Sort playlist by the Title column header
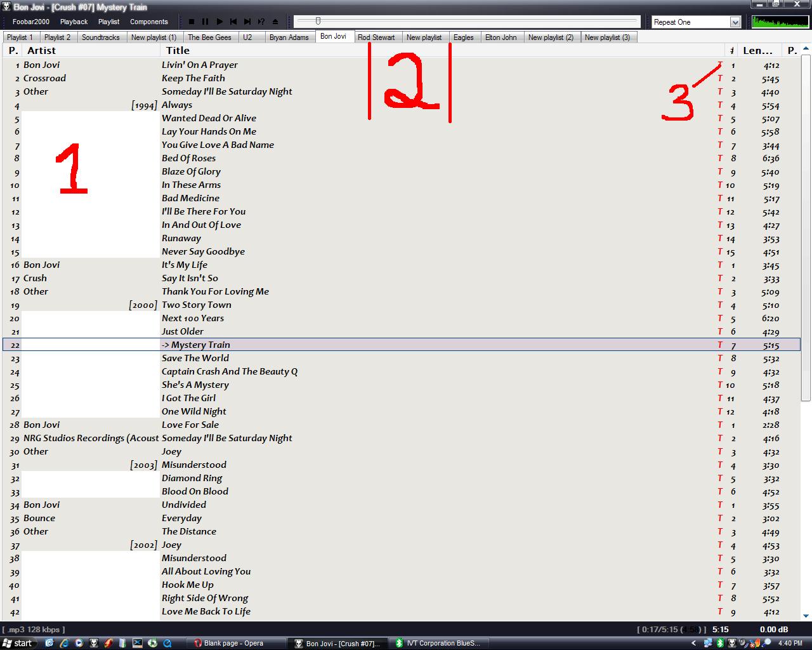The width and height of the screenshot is (812, 650). tap(443, 50)
